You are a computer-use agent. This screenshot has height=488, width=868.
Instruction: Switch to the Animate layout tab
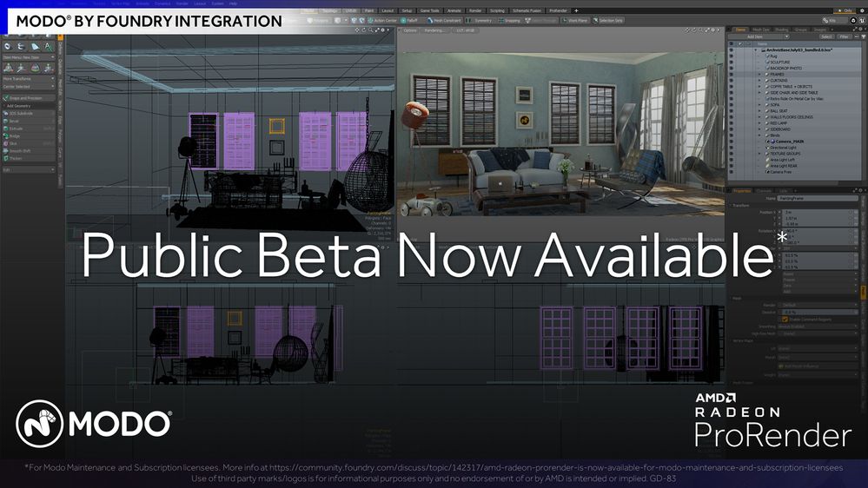[454, 10]
